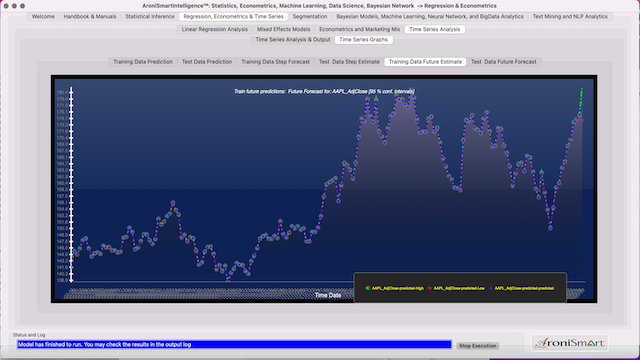
Task: Open Text Mining and NLP Analytics tab
Action: [x=570, y=17]
